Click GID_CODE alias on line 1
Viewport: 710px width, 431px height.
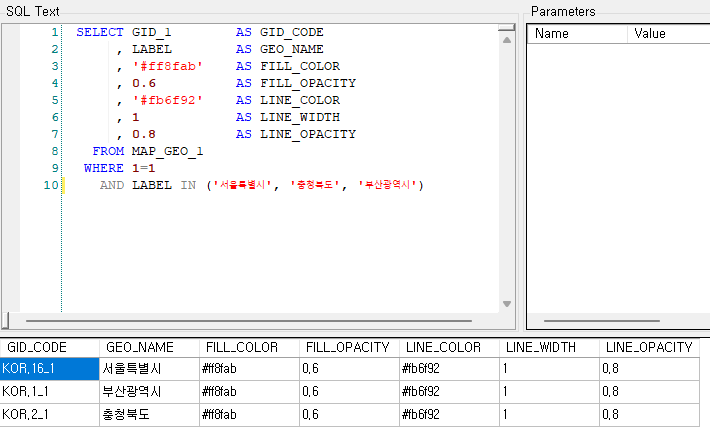pyautogui.click(x=292, y=32)
